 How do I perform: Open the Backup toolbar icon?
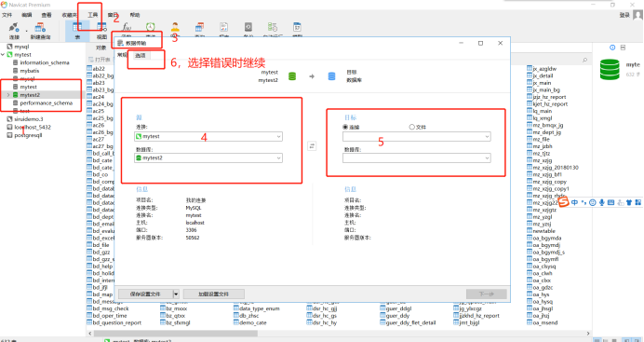[248, 27]
